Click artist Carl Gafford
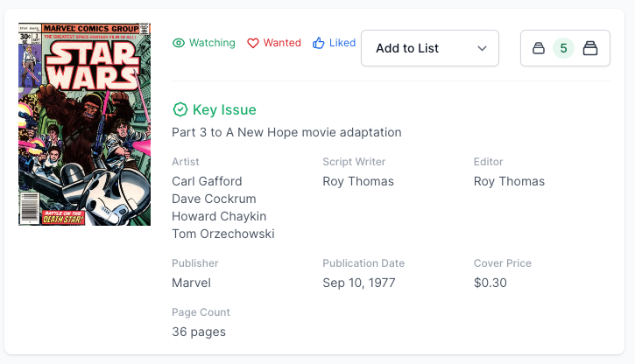Viewport: 635px width, 364px height. tap(207, 181)
